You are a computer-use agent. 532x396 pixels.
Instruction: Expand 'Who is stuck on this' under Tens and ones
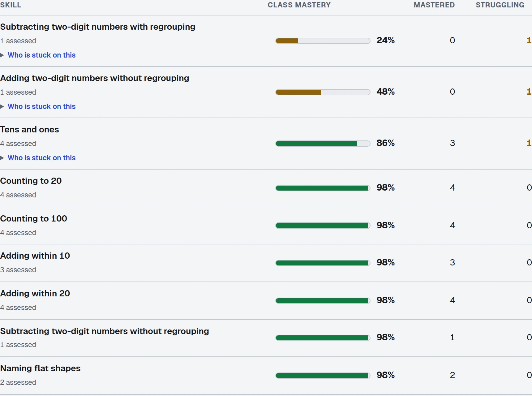point(38,158)
